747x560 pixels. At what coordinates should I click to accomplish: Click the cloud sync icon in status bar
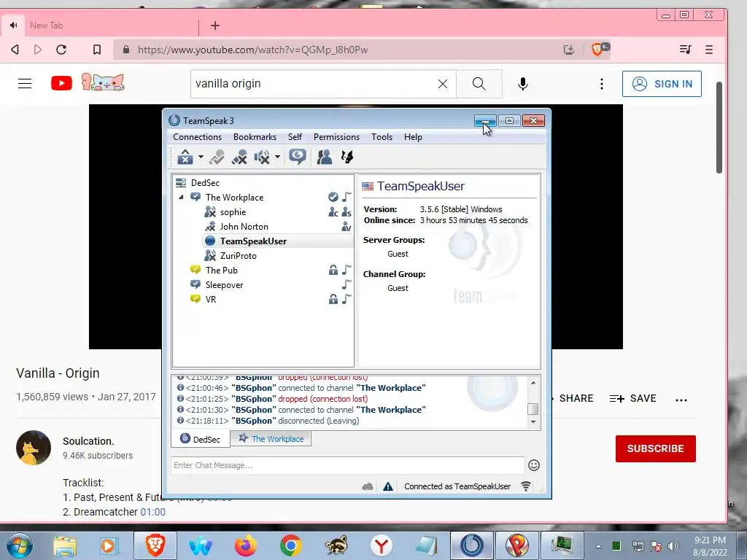(x=368, y=486)
